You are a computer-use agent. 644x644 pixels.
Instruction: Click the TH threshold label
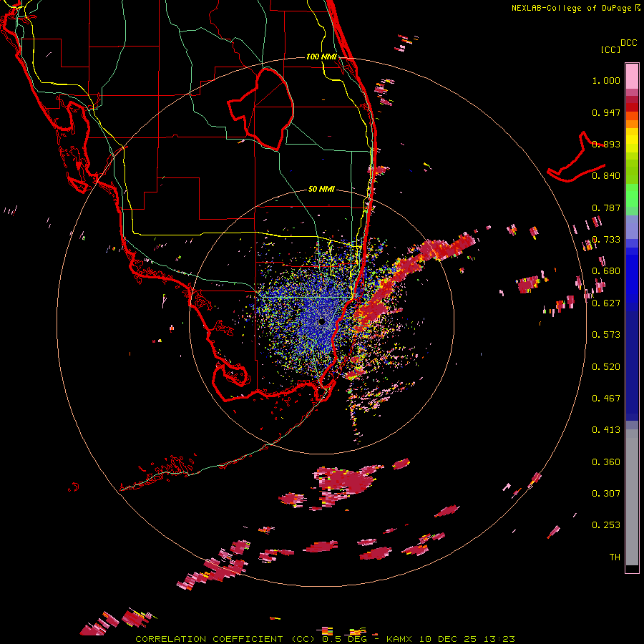point(615,557)
